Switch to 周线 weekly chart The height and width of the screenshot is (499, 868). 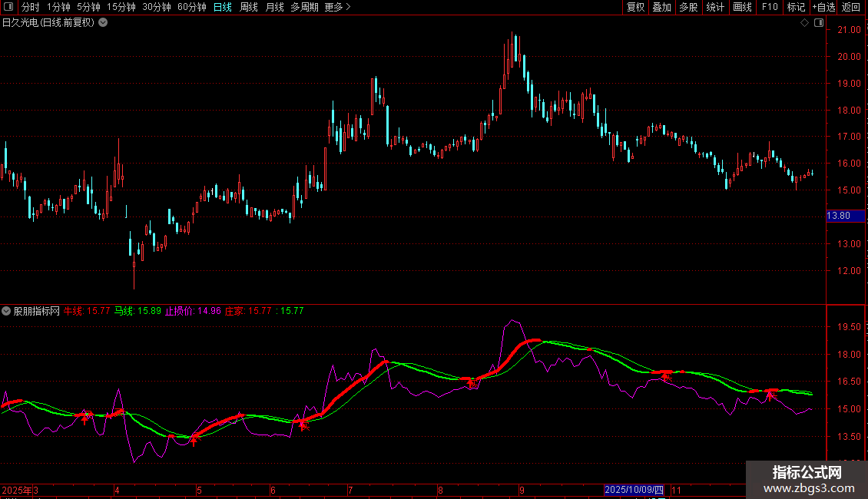click(249, 7)
